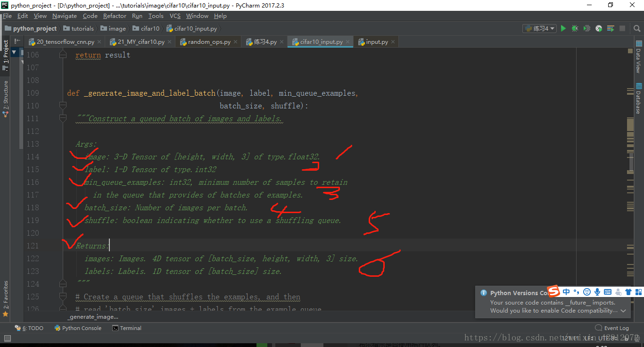Image resolution: width=644 pixels, height=347 pixels.
Task: Click the hide Project panel arrow icon
Action: (x=17, y=41)
